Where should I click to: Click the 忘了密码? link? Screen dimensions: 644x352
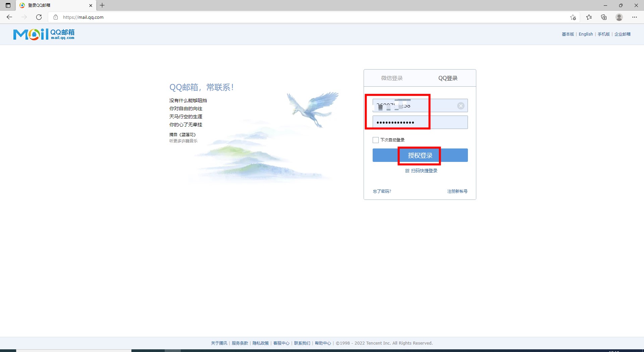(x=382, y=191)
